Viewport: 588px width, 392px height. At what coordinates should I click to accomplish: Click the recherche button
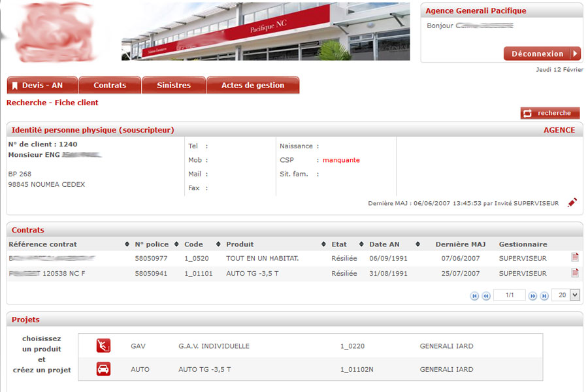click(x=549, y=113)
